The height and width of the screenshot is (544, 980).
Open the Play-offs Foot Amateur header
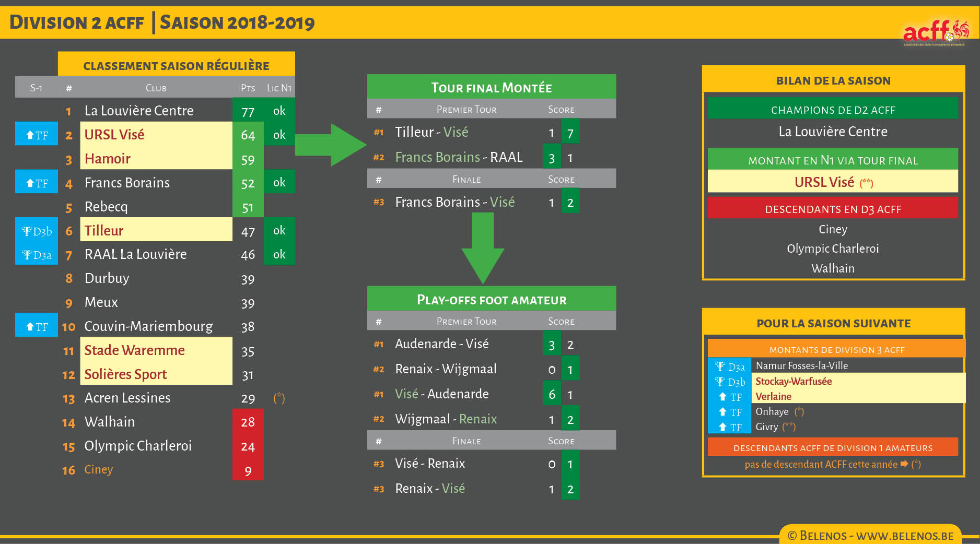[x=491, y=300]
